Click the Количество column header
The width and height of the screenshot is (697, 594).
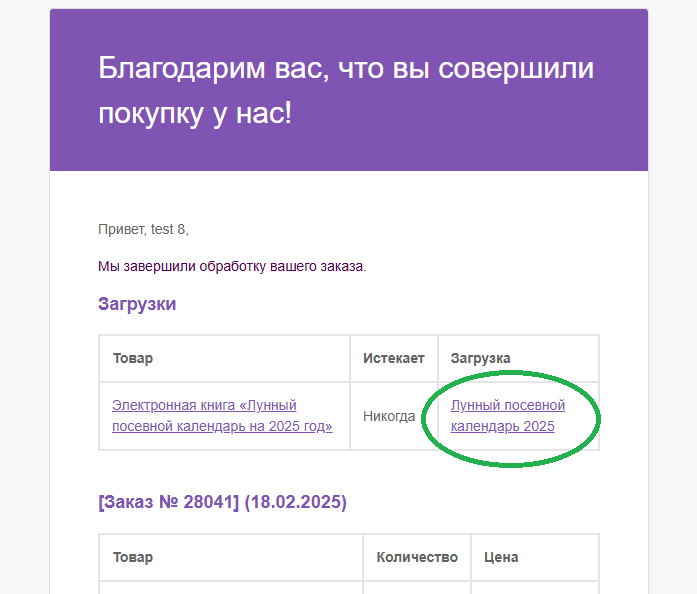(x=417, y=557)
